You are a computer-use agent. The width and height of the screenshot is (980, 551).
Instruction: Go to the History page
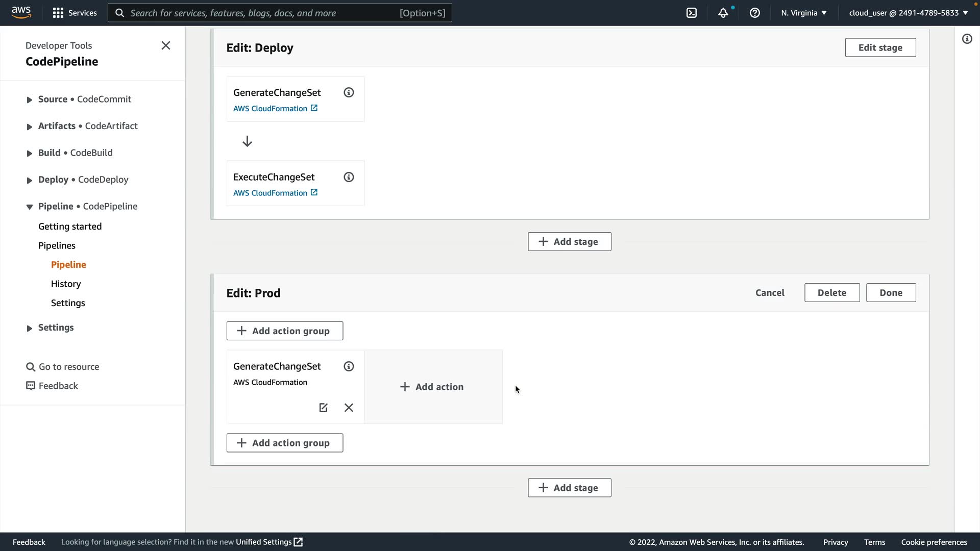coord(66,284)
